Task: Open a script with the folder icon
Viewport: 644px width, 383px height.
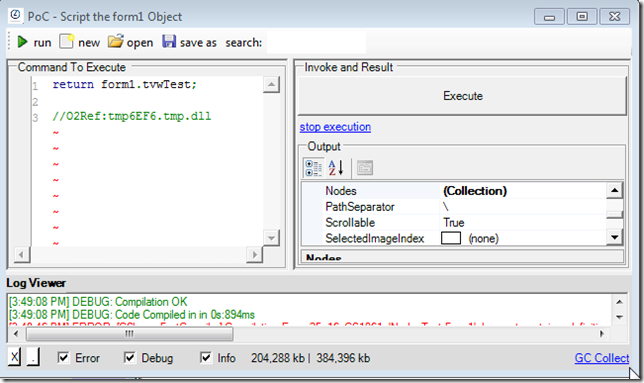Action: point(115,41)
